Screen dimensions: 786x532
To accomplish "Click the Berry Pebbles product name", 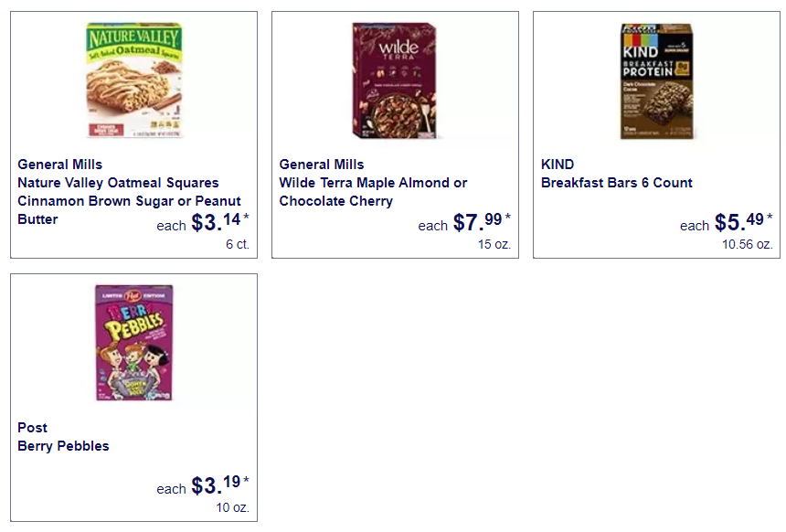I will click(63, 446).
